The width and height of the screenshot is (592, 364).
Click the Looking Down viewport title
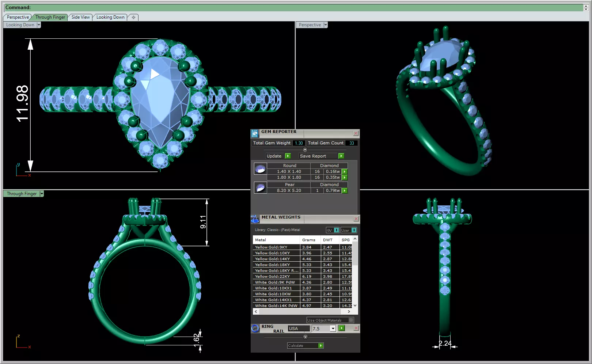point(20,25)
